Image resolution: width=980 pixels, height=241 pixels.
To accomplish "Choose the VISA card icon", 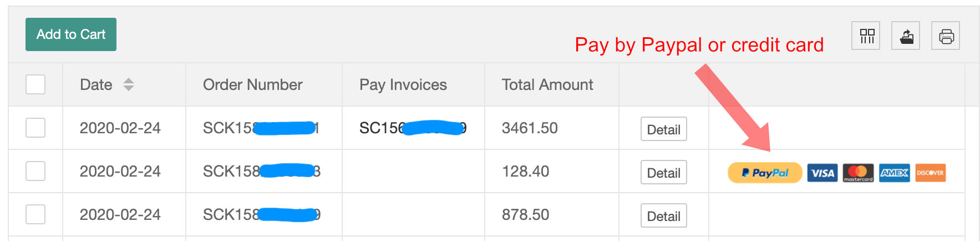I will (x=822, y=173).
